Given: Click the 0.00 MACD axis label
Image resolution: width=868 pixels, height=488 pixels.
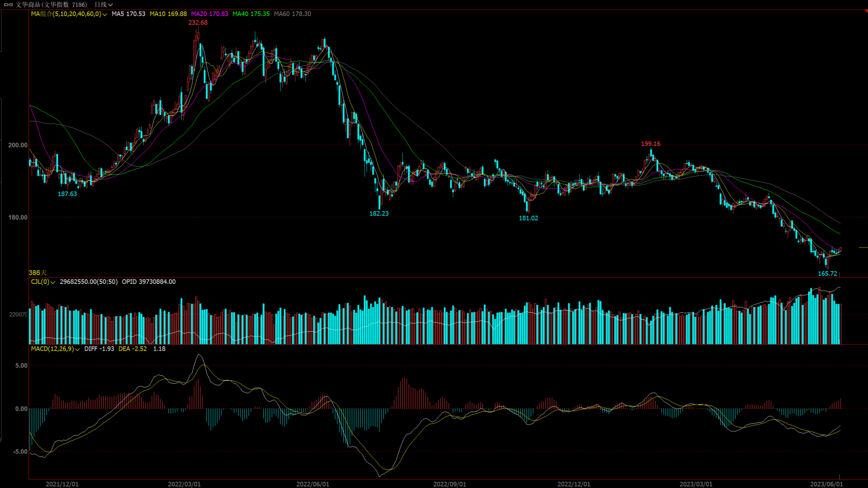Looking at the screenshot, I should [x=21, y=409].
